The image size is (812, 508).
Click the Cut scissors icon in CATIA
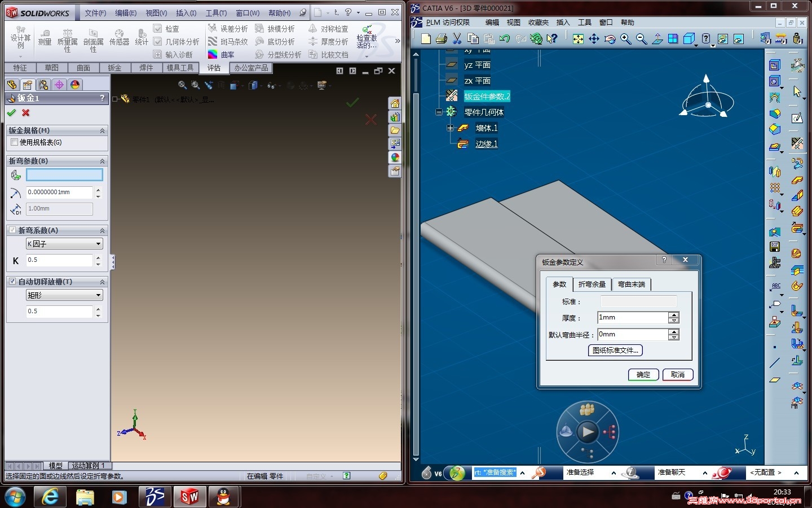[457, 38]
